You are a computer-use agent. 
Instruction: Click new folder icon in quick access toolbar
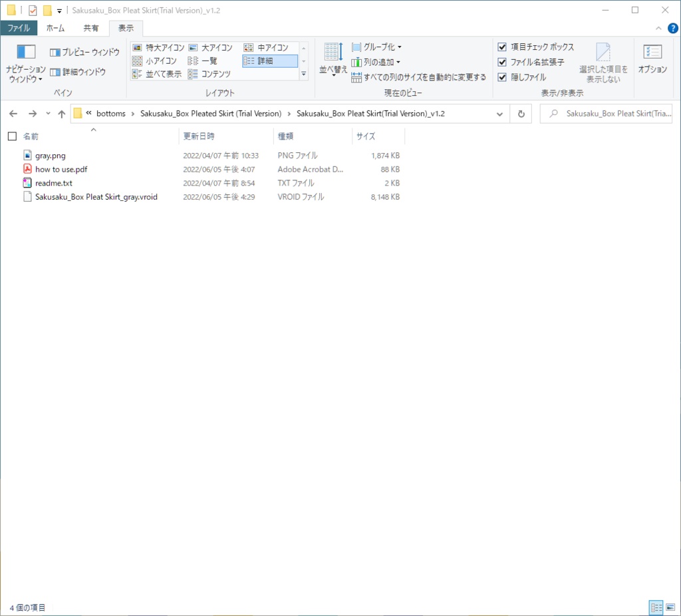tap(47, 10)
